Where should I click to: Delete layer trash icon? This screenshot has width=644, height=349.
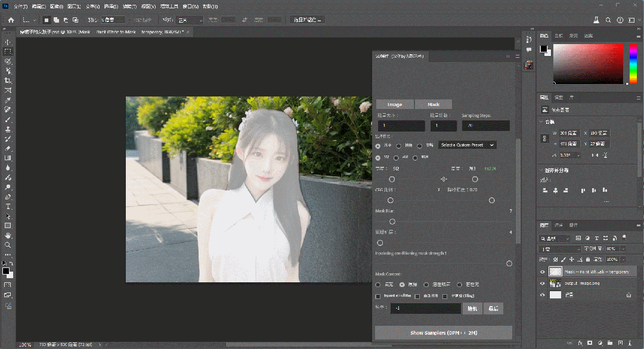pos(630,343)
